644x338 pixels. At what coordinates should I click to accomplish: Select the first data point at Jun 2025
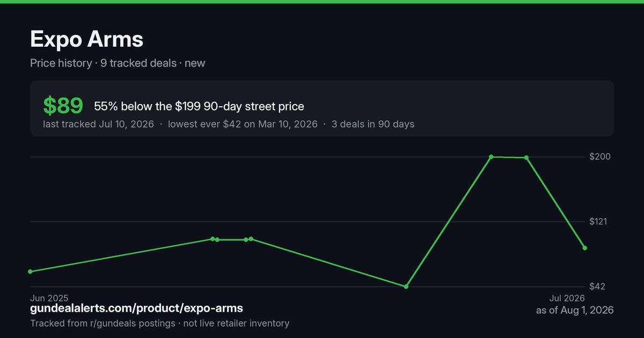tap(30, 271)
